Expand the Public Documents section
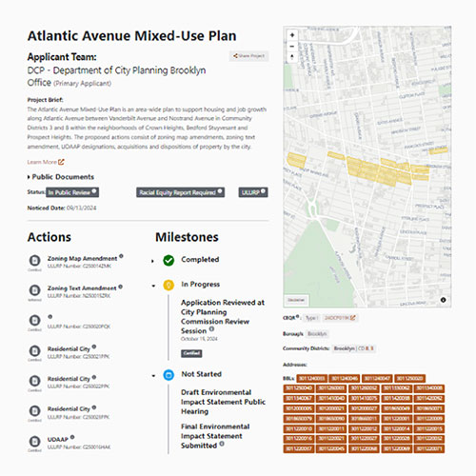 pos(61,177)
